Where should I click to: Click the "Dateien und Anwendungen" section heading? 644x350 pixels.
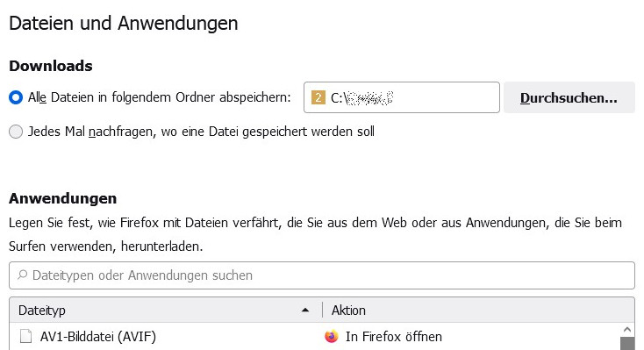(x=123, y=23)
